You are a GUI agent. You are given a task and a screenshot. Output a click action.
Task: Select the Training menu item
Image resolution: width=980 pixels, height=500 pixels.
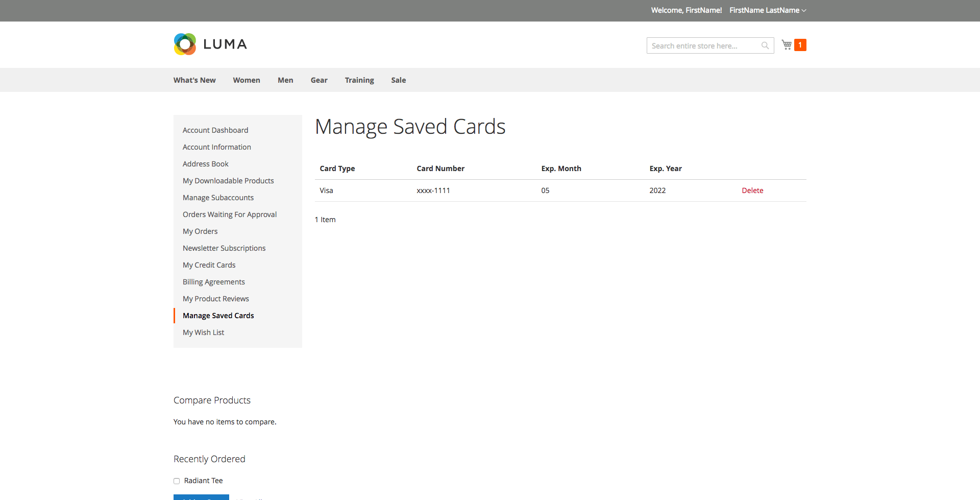[359, 80]
